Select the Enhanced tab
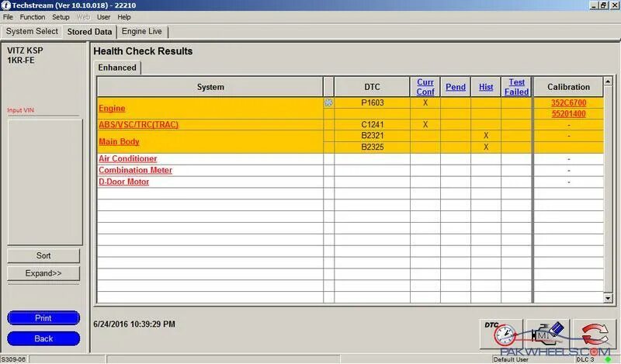The width and height of the screenshot is (621, 364). [117, 68]
